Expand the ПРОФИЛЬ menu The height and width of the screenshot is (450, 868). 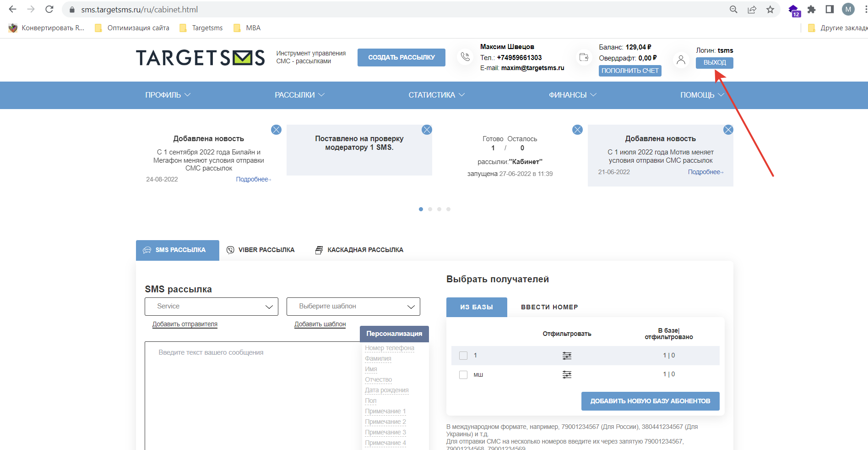[168, 95]
